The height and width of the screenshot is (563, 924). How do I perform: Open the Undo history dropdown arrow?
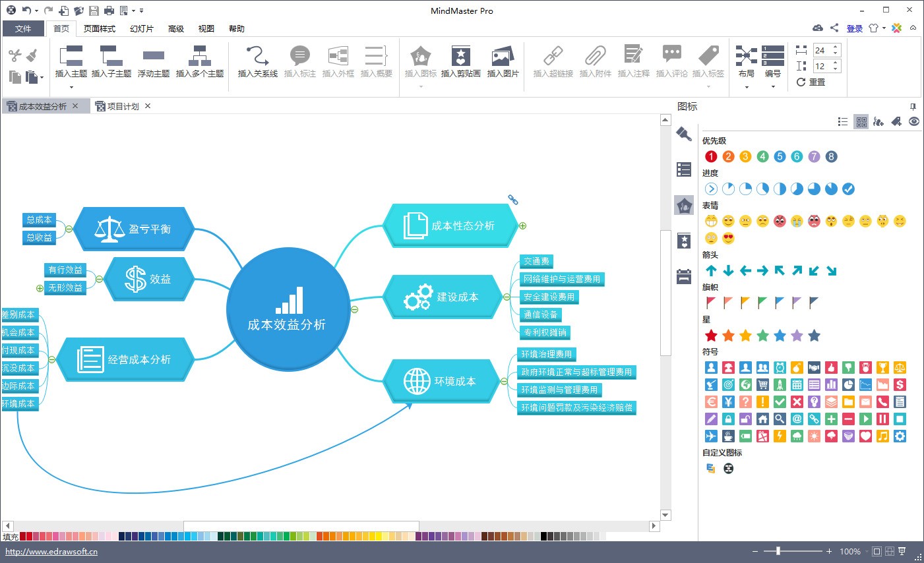tap(36, 11)
